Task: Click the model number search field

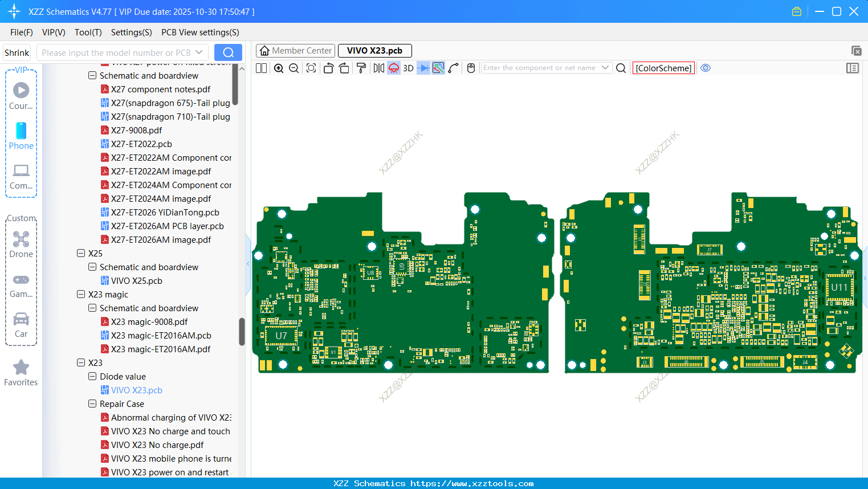Action: coord(117,53)
